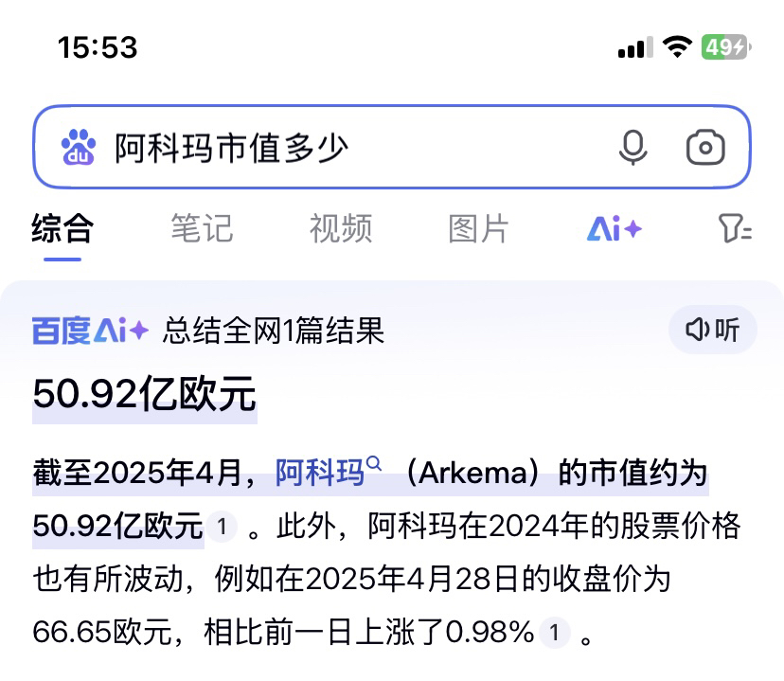Tap the 总结全网1篇结果 summary text
The height and width of the screenshot is (681, 784).
coord(274,331)
